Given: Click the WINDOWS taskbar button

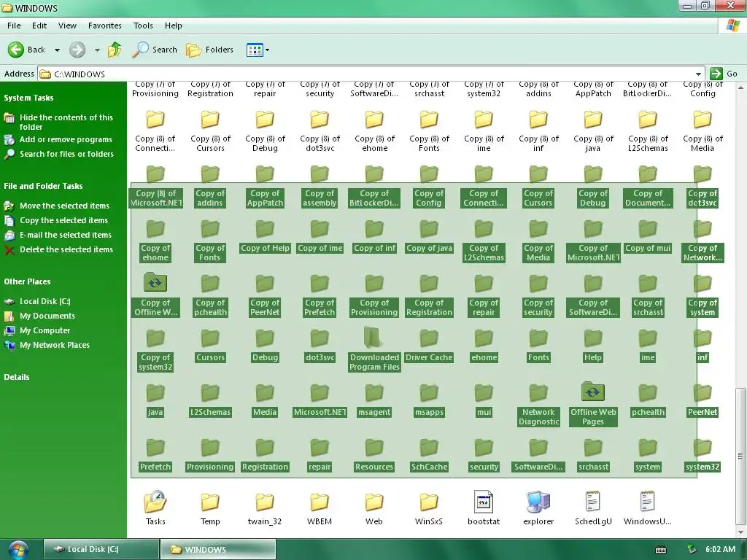Looking at the screenshot, I should tap(217, 550).
